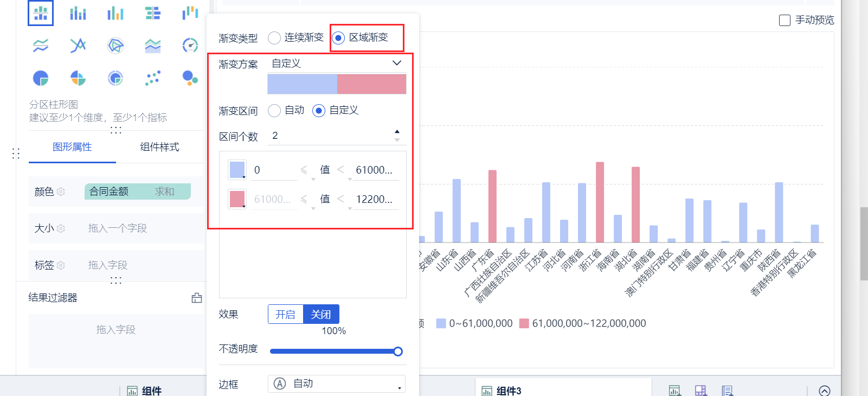This screenshot has width=868, height=396.
Task: Click the add dashboard grid icon in bottom bar
Action: click(x=701, y=391)
